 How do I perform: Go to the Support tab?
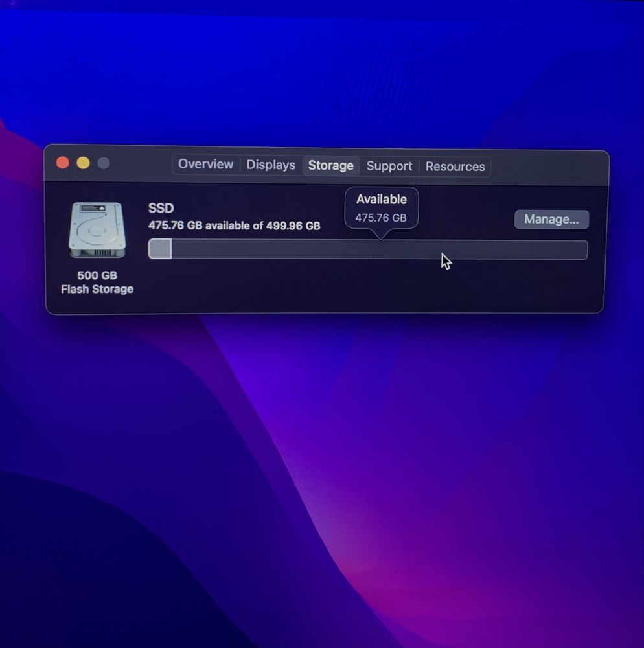click(389, 166)
